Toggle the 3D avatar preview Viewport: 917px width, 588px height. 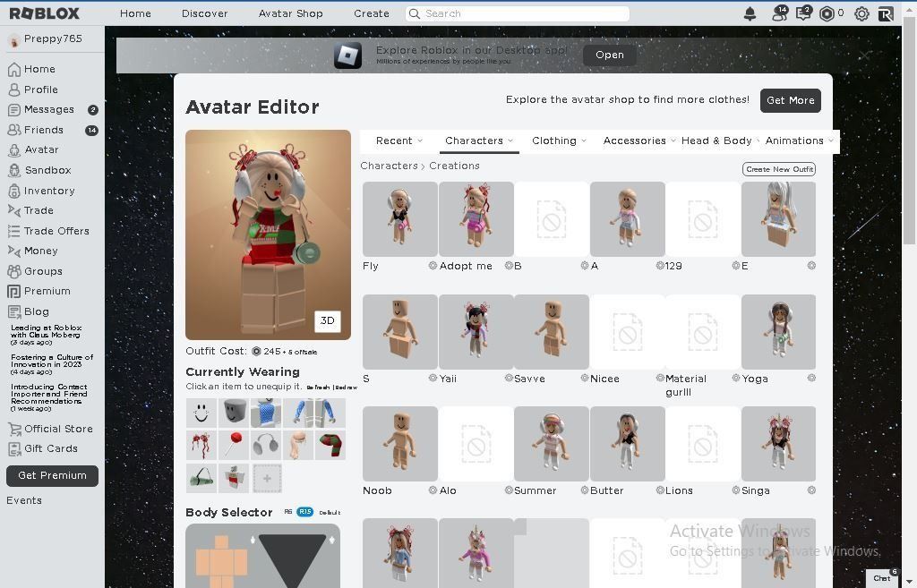(x=327, y=320)
